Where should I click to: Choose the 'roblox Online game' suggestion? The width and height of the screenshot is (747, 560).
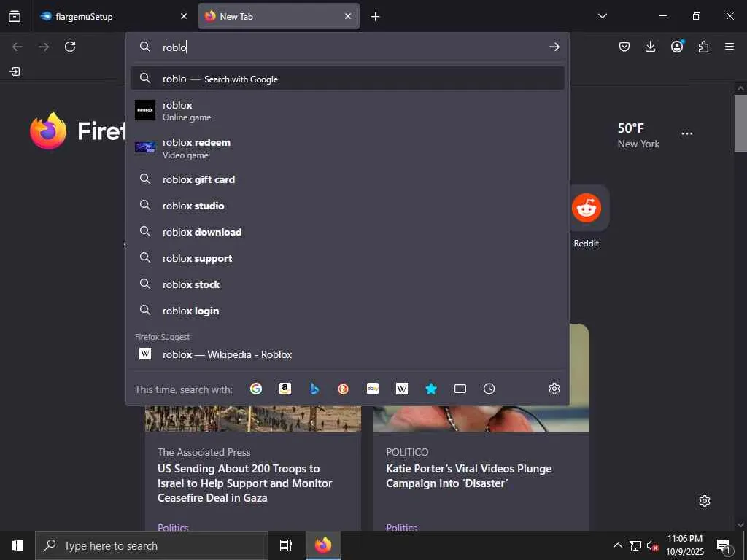coord(347,111)
